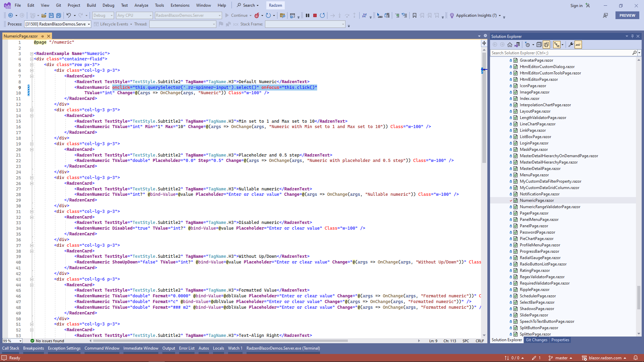Expand the Lifecycle Events dropdown
Image resolution: width=644 pixels, height=362 pixels.
click(113, 24)
